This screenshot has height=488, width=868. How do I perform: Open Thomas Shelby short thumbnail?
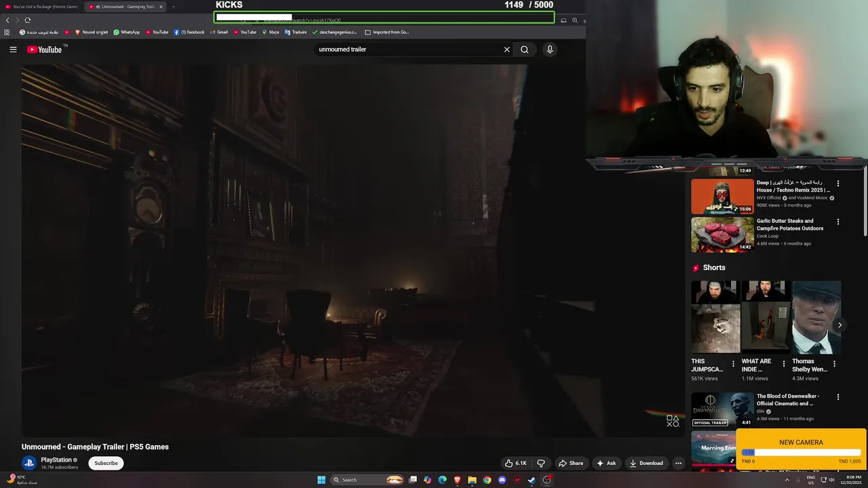[x=816, y=317]
